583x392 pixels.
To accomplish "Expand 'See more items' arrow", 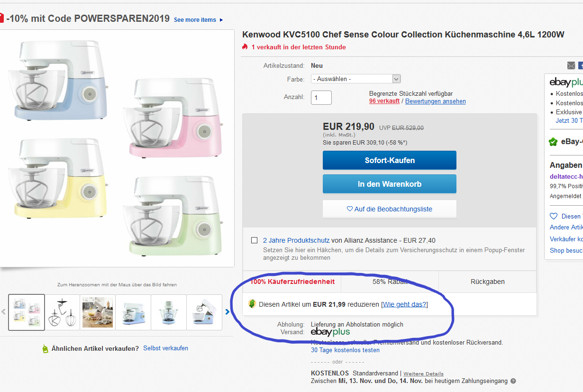I will click(x=221, y=20).
